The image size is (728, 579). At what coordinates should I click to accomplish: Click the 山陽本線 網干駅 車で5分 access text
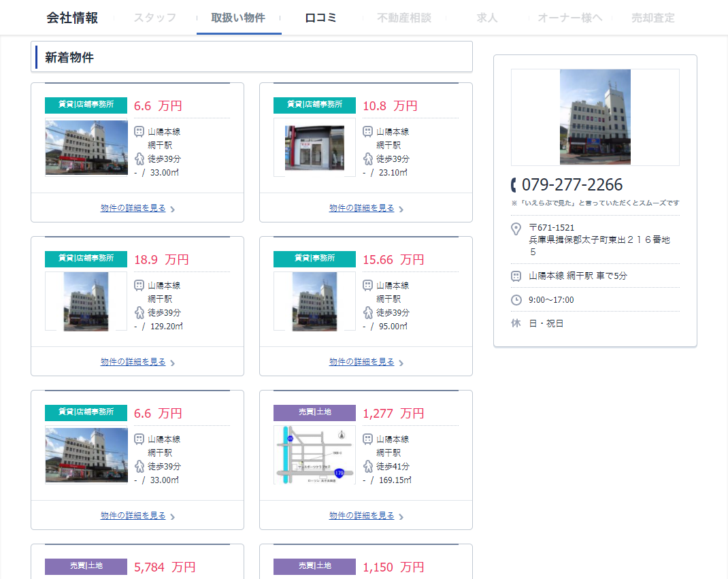tap(578, 276)
